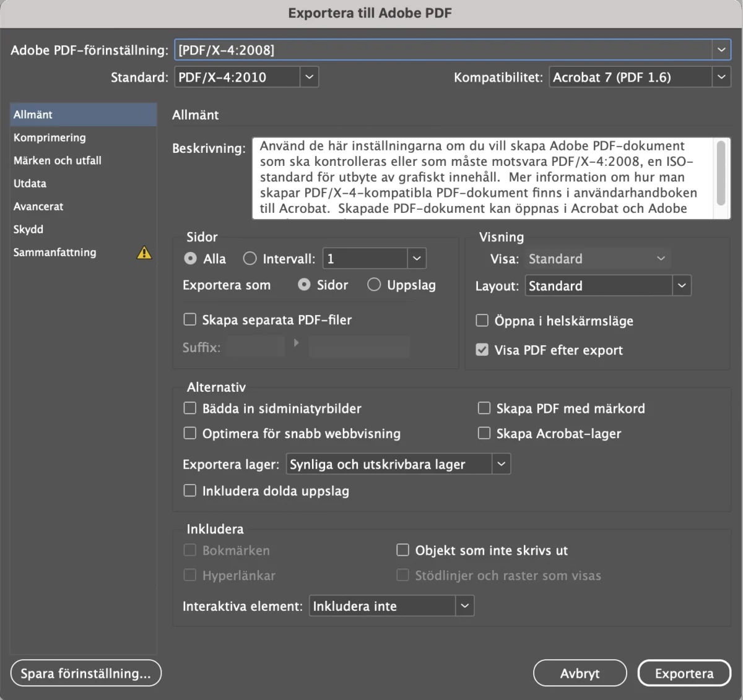Check Skapa Acrobat-lager option

tap(484, 433)
